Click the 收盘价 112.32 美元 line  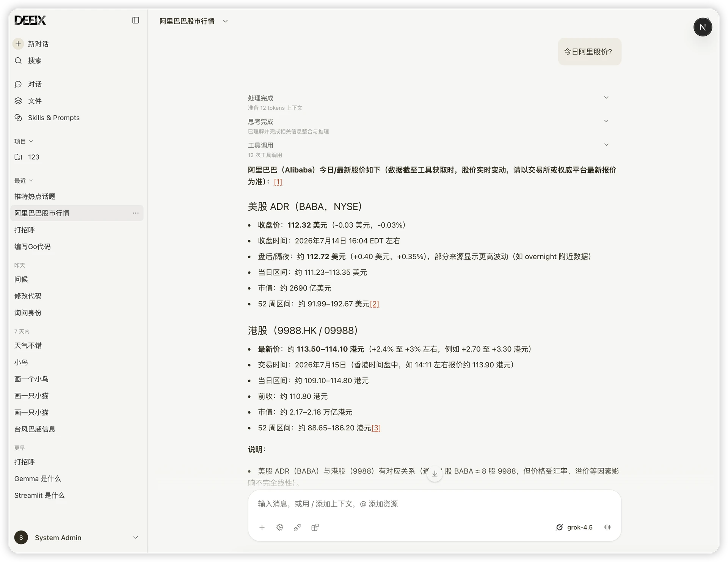point(332,225)
